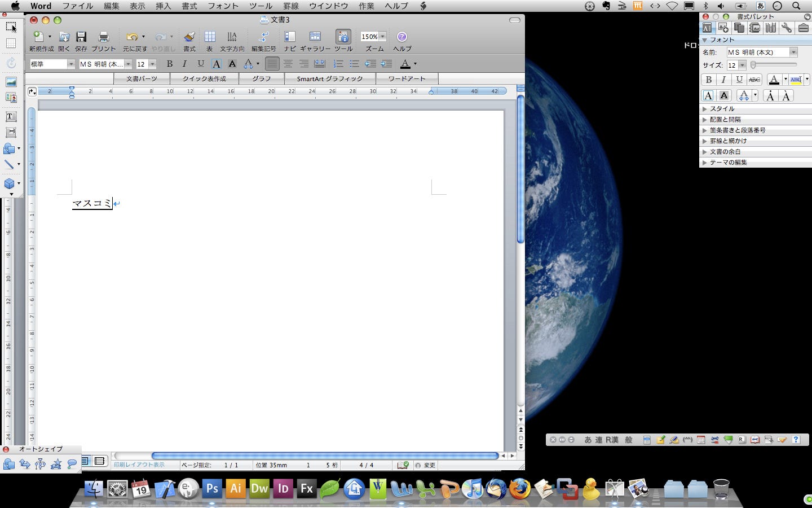Collapse the フォント section in Formatting Palette
The width and height of the screenshot is (812, 508).
point(705,40)
